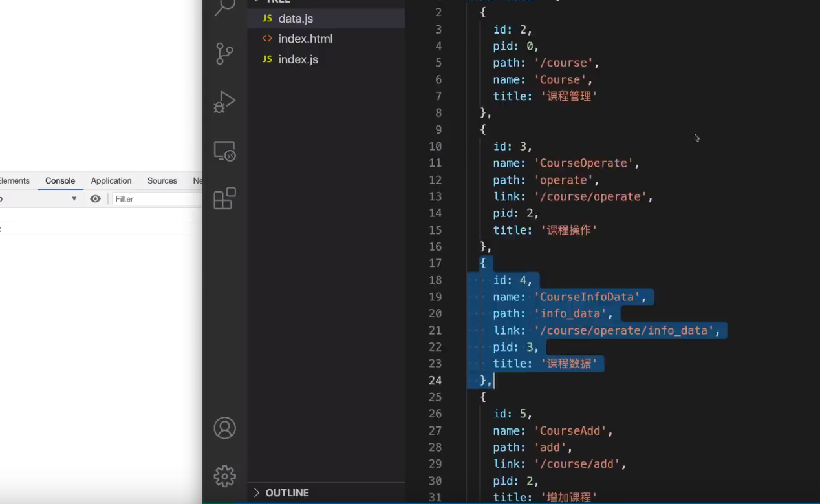Place cursor on 'id: 5,' line

pos(513,414)
